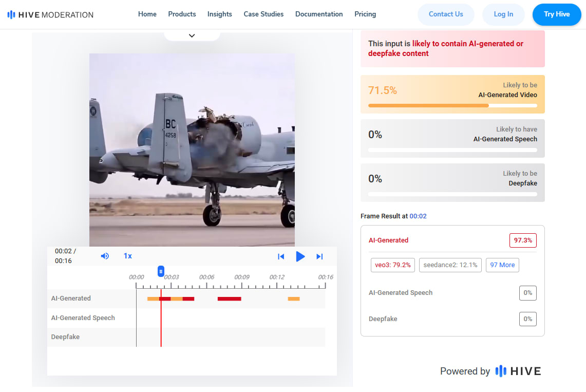Click the 00:02 frame result timestamp
This screenshot has width=586, height=392.
pyautogui.click(x=418, y=216)
